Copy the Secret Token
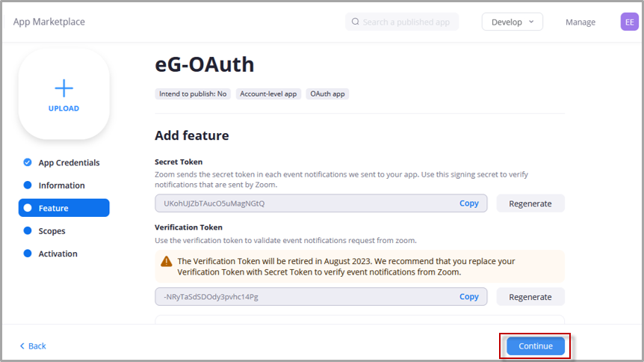 (468, 203)
